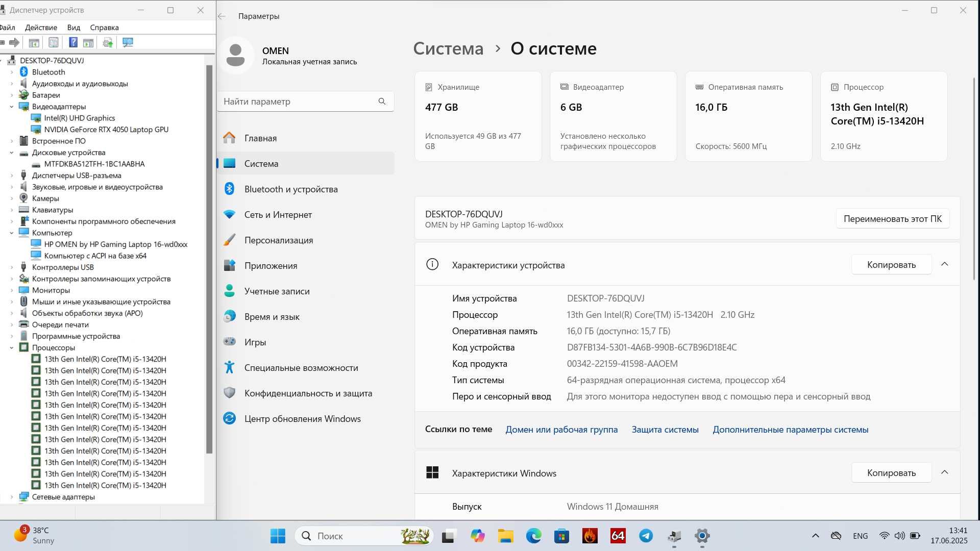Collapse the Компьютер node
Viewport: 980px width, 551px height.
[12, 233]
